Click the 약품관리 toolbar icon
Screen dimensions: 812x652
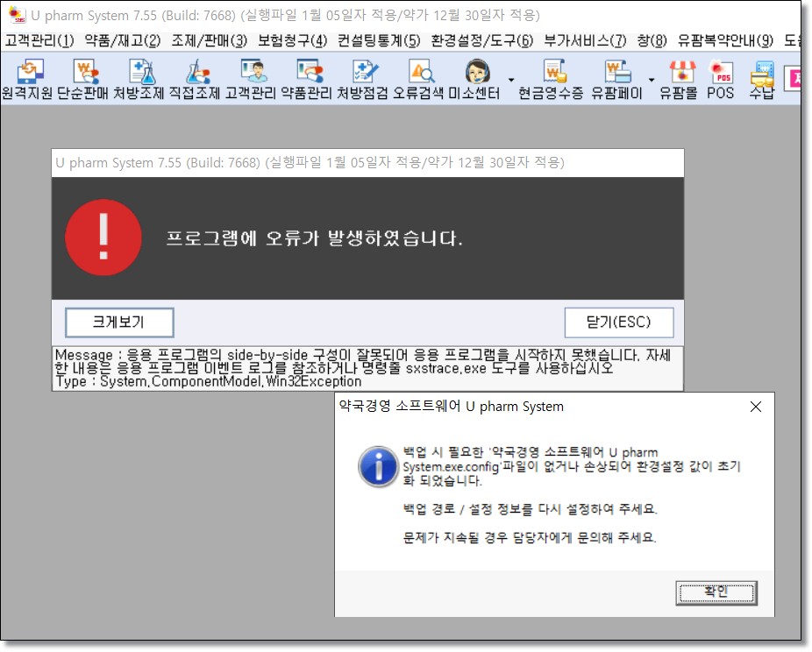[x=308, y=78]
